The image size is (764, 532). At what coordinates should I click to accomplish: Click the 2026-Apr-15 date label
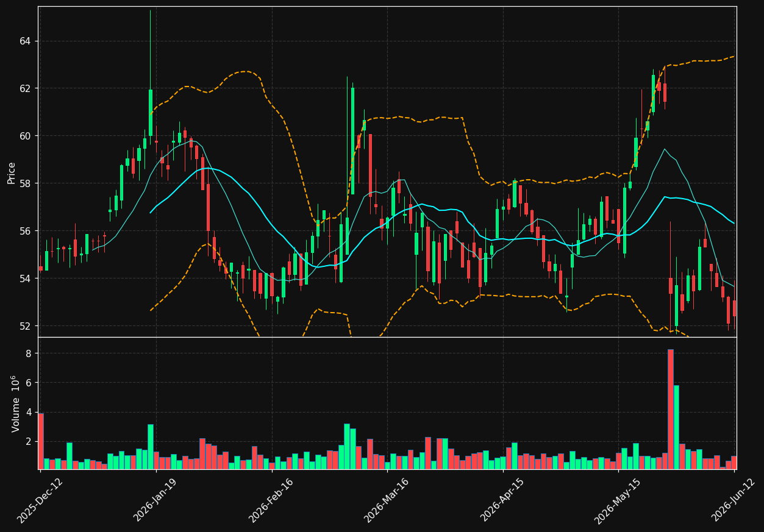point(503,500)
